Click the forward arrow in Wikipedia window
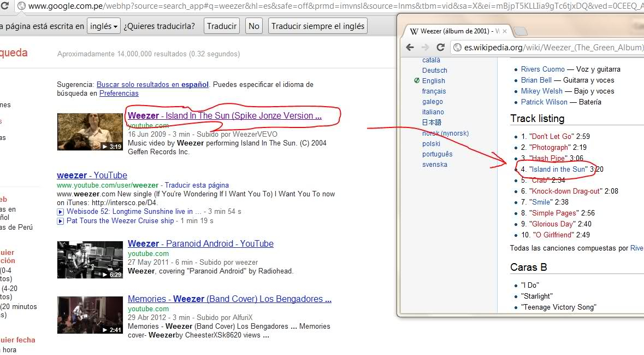Viewport: 644px width, 355px height. pos(425,48)
